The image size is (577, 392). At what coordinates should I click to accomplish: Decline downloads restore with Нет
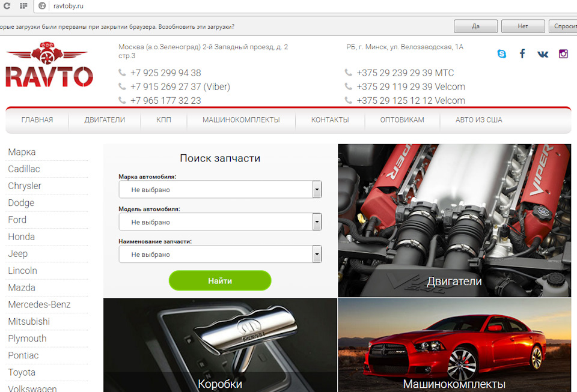(523, 26)
